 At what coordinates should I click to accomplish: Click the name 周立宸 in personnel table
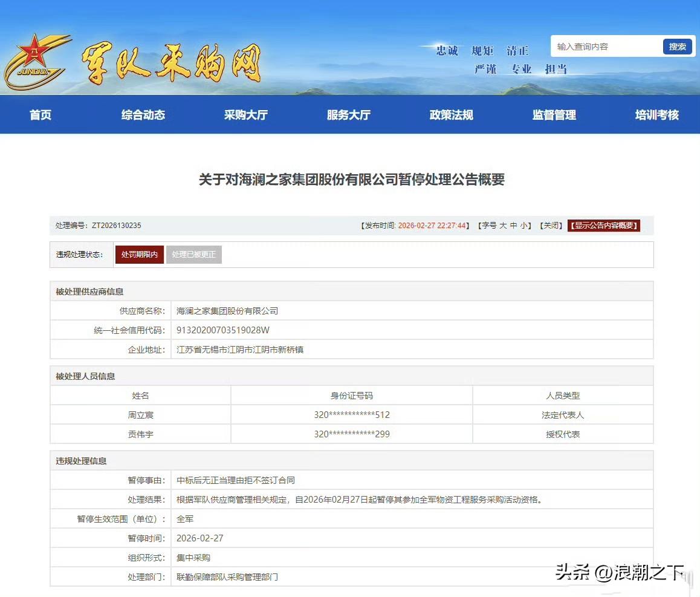coord(141,415)
